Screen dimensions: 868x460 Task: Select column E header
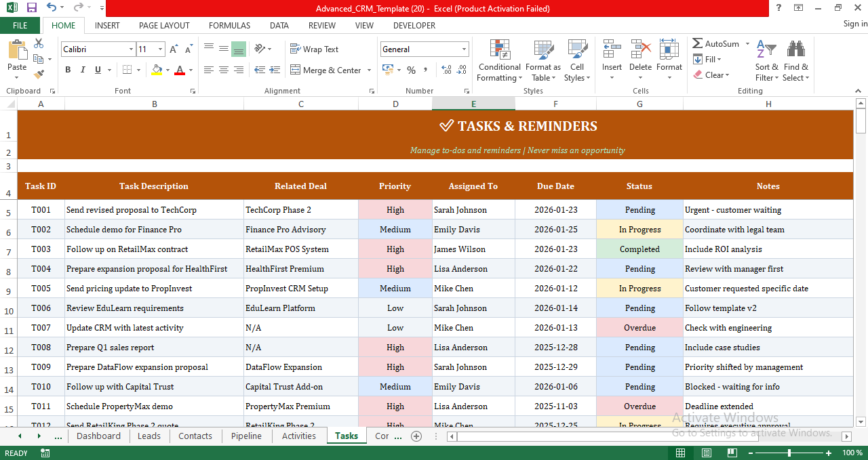coord(473,104)
